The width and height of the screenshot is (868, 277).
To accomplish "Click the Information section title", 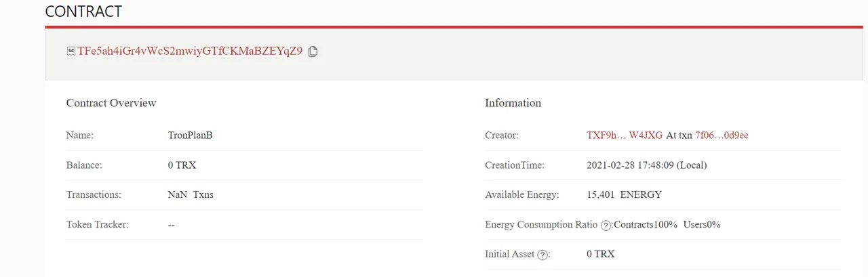I will pos(513,103).
